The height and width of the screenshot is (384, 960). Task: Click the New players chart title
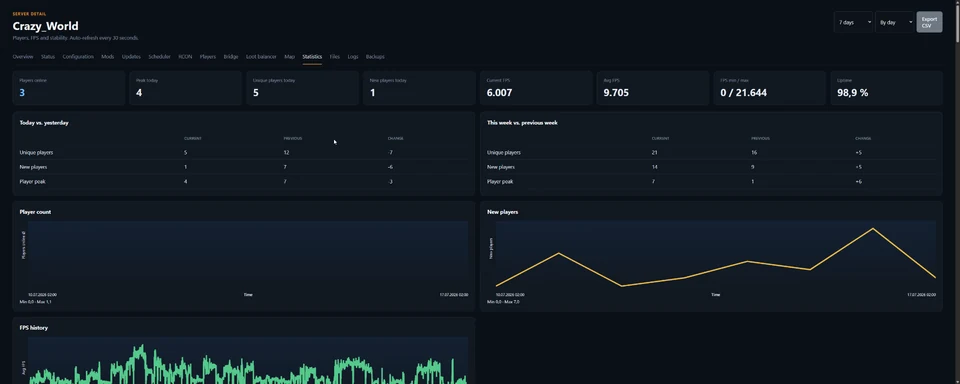503,212
